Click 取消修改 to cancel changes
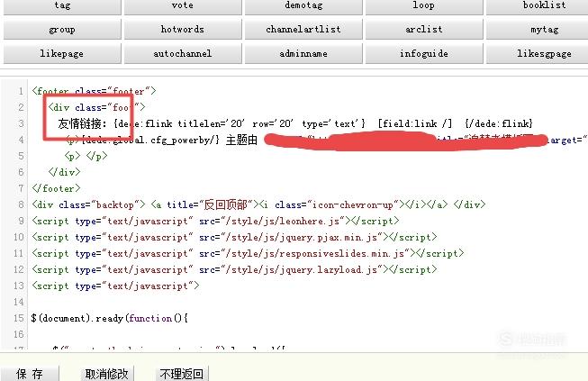 pyautogui.click(x=107, y=374)
